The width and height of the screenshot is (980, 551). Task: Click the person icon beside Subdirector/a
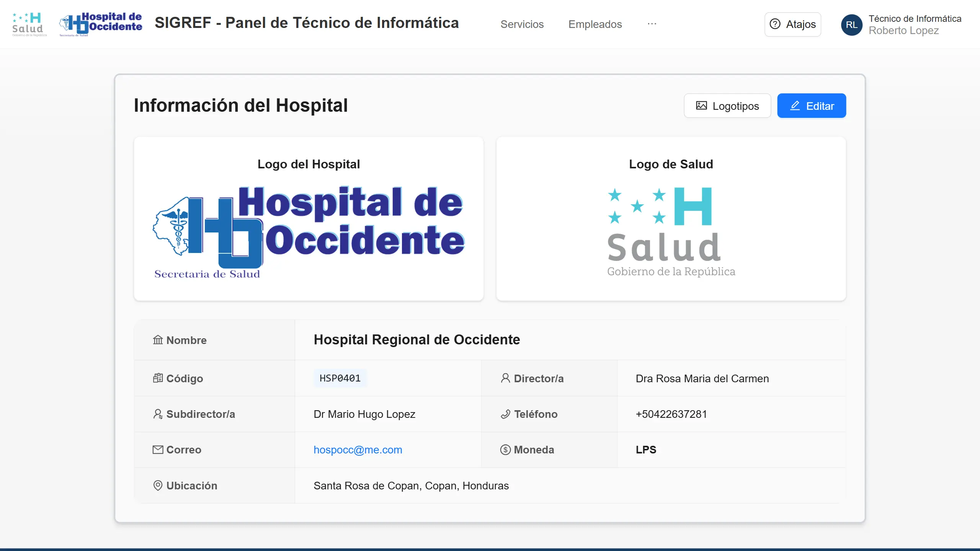click(x=158, y=414)
